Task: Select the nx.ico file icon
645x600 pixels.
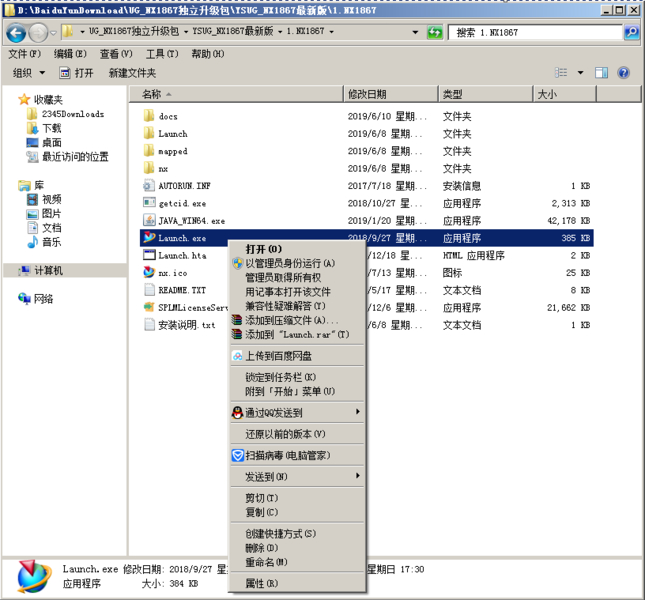Action: (x=149, y=272)
